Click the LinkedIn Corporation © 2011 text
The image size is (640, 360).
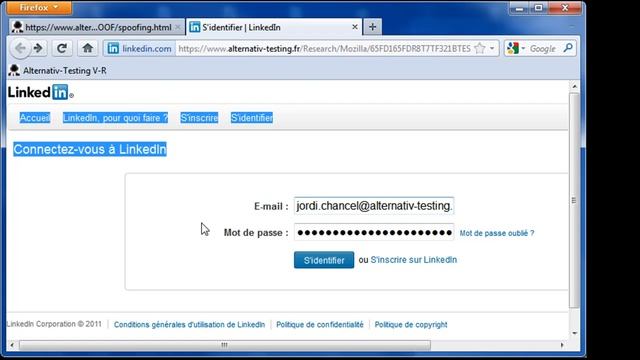54,324
